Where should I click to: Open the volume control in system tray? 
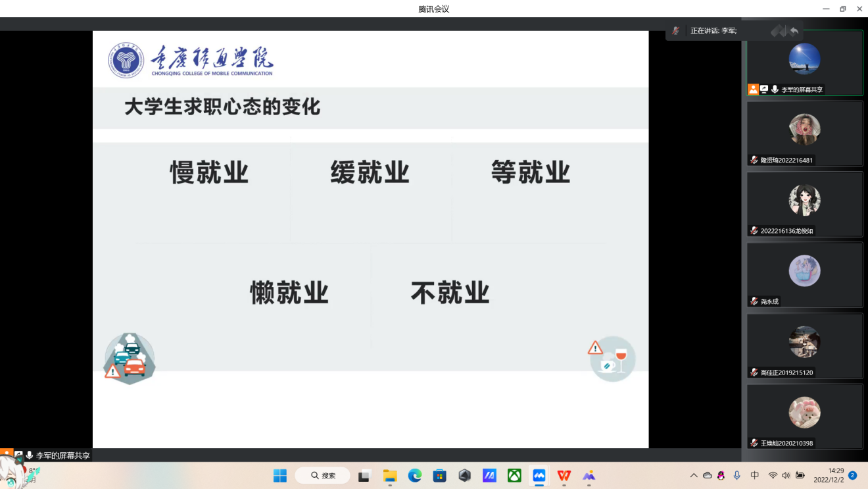pos(786,475)
